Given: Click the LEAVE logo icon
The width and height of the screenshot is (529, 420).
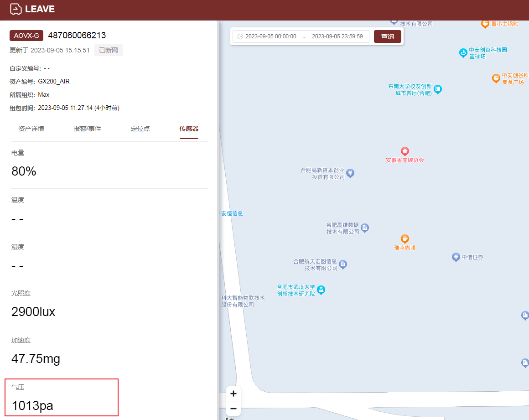Looking at the screenshot, I should [x=16, y=9].
